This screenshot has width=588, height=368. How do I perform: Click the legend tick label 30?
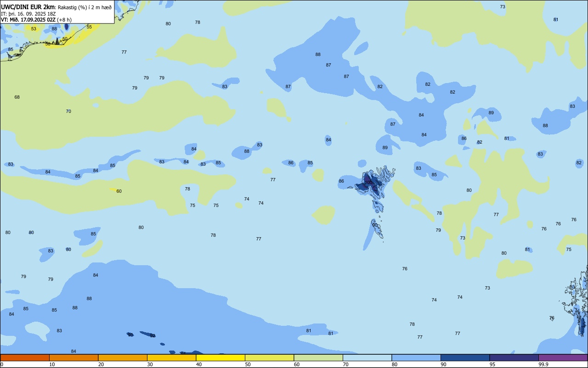[x=150, y=364]
